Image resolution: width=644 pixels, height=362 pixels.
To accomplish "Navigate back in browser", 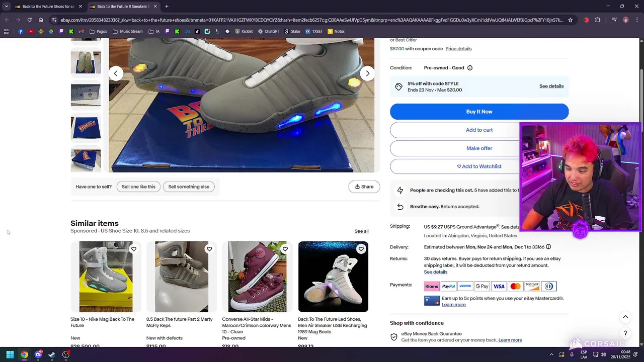I will (x=7, y=20).
